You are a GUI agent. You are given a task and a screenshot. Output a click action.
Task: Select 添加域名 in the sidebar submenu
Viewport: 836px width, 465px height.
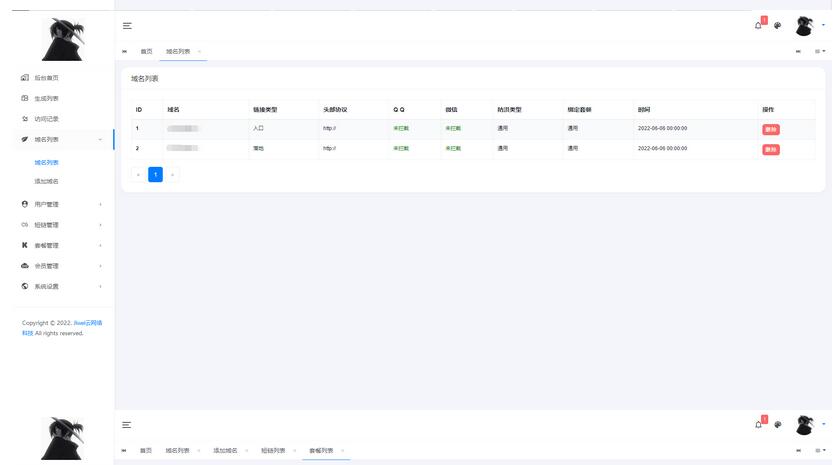point(47,182)
